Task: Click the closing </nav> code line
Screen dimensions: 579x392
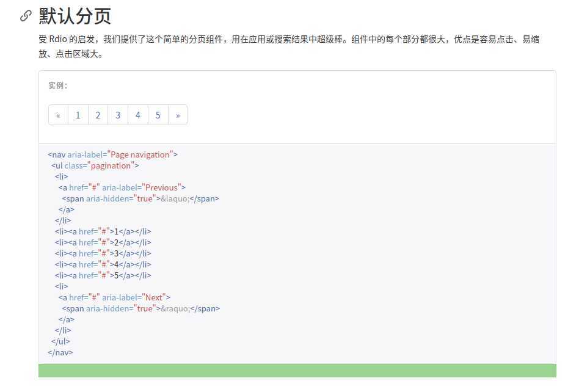Action: (x=60, y=352)
